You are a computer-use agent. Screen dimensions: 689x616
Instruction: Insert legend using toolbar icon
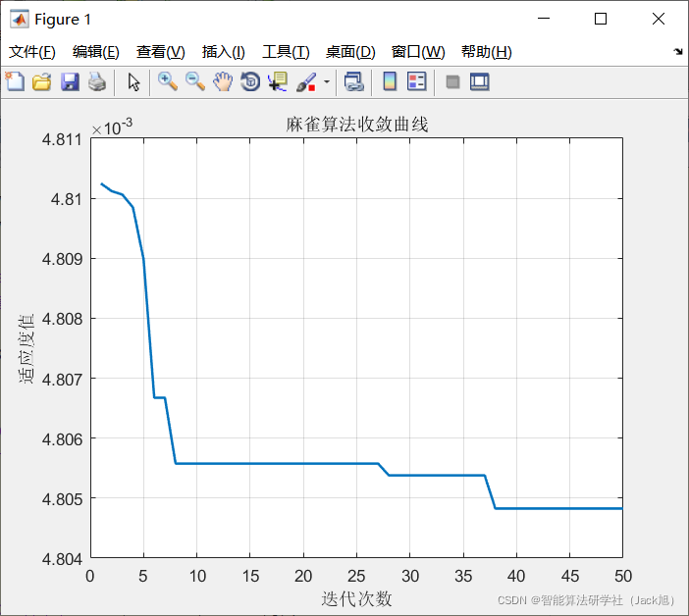pyautogui.click(x=416, y=81)
